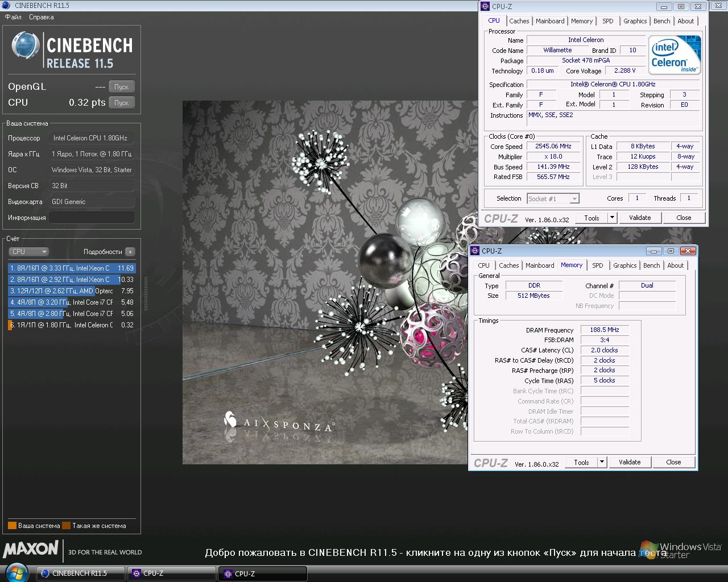Click Tools button in top CPU-Z window

591,218
